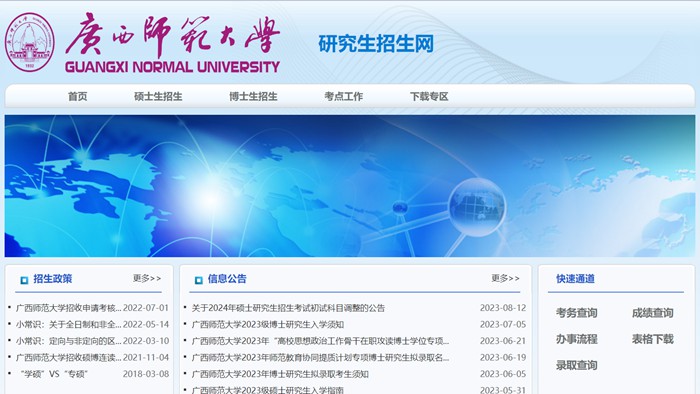
Task: Click the date 2023-07-05 in 信息公告
Action: click(x=503, y=324)
